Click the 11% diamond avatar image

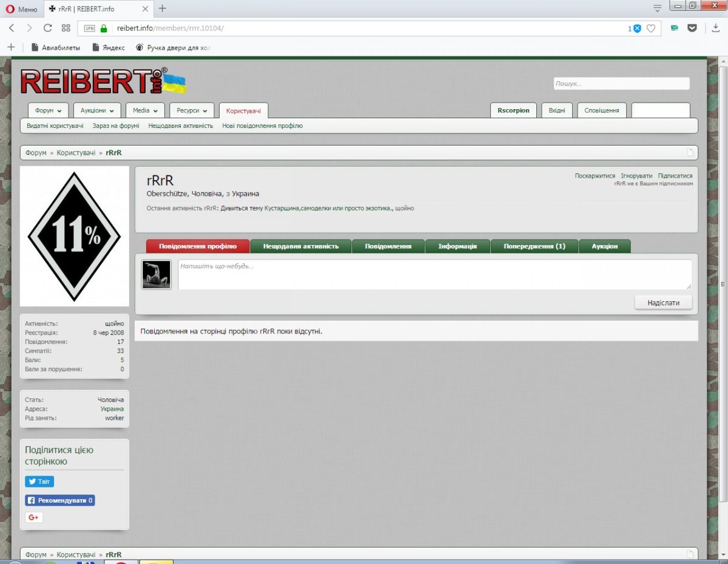pos(75,237)
